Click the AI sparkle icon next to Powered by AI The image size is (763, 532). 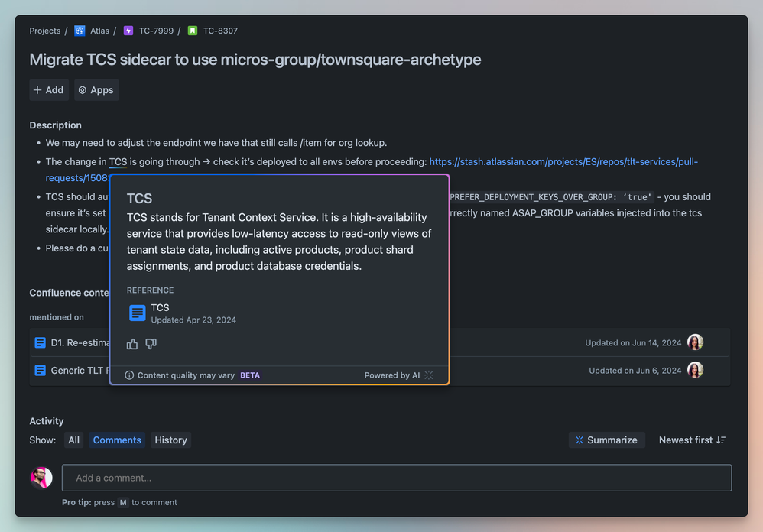point(429,375)
